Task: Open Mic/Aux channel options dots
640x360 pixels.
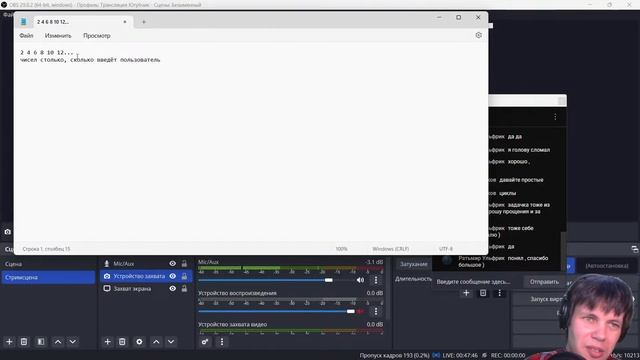Action: pos(376,280)
